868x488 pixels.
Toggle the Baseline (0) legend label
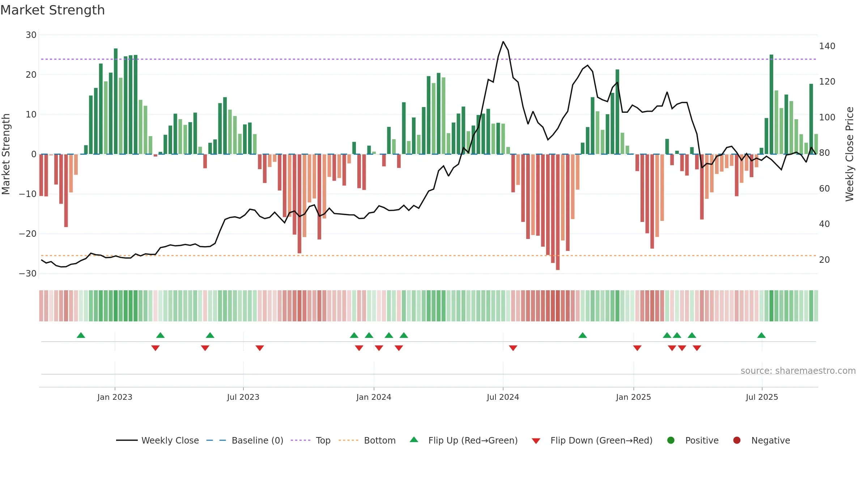coord(258,441)
